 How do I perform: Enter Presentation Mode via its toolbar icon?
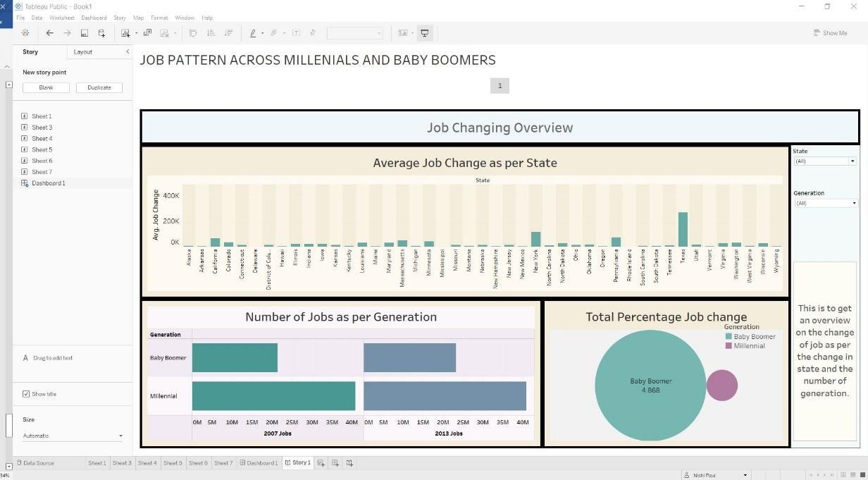coord(425,32)
